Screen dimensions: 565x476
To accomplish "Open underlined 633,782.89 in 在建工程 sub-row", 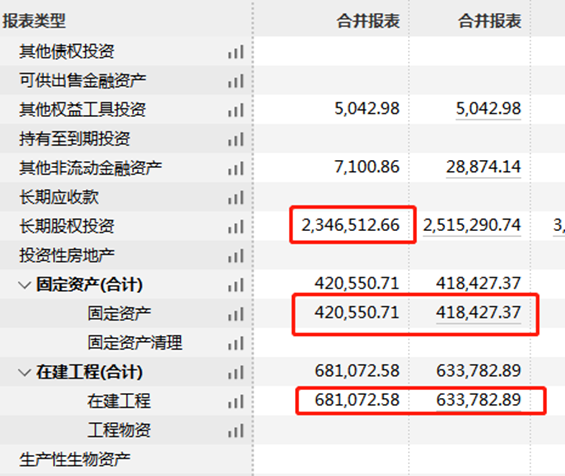I will tap(478, 400).
